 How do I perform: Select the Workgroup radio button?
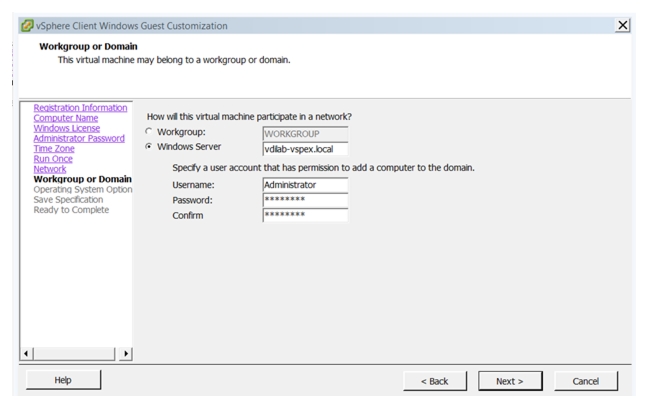[x=149, y=131]
